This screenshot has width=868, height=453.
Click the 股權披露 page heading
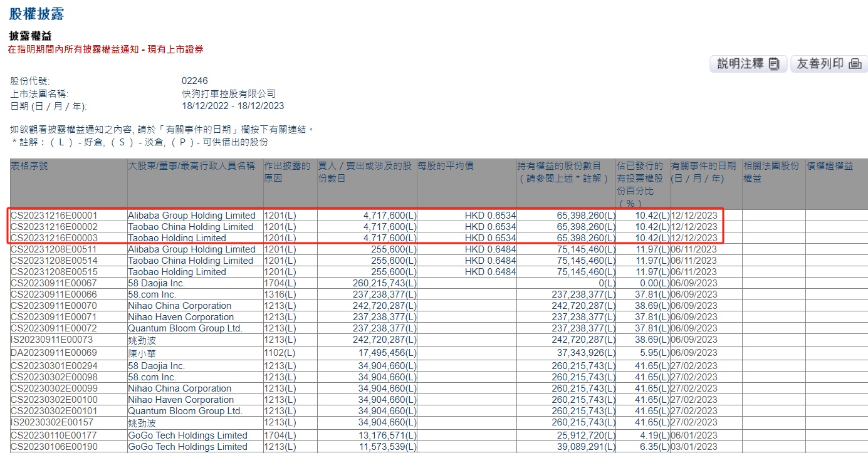coord(36,14)
